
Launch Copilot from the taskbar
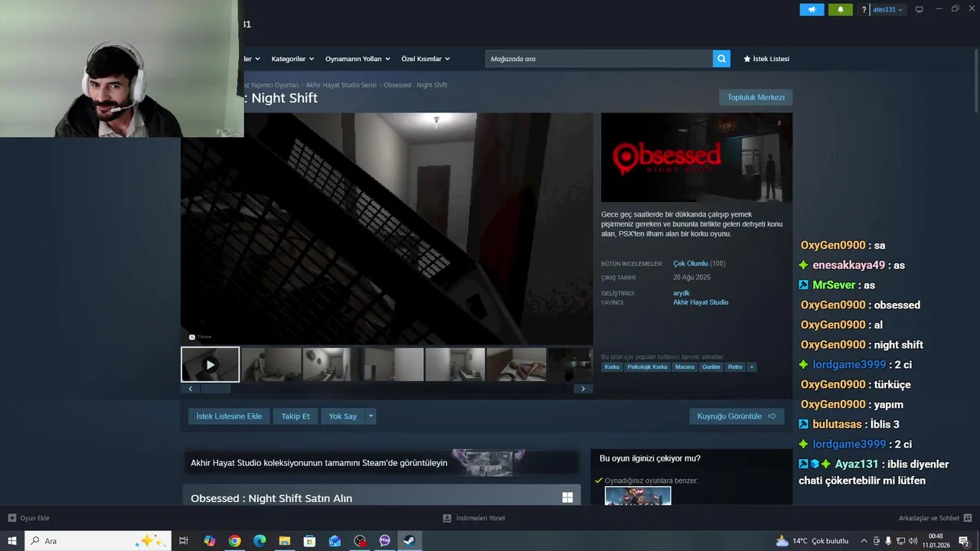[x=209, y=541]
